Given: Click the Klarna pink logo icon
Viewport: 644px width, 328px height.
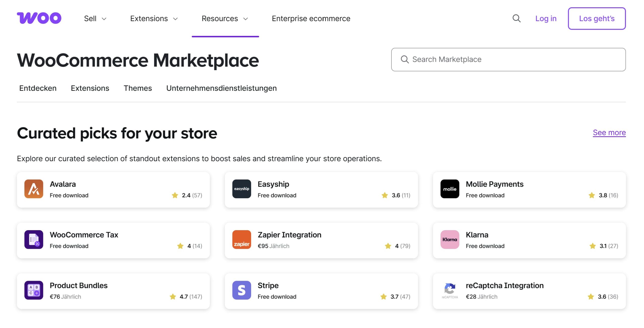Looking at the screenshot, I should (450, 239).
